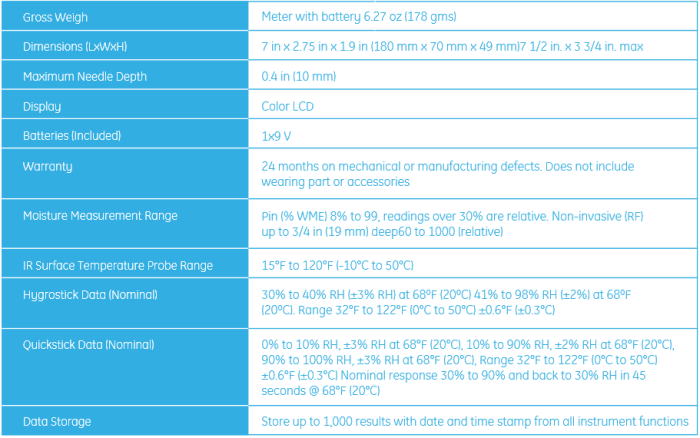
Task: Click the Quickstick Data (Nominal) label
Action: click(89, 344)
